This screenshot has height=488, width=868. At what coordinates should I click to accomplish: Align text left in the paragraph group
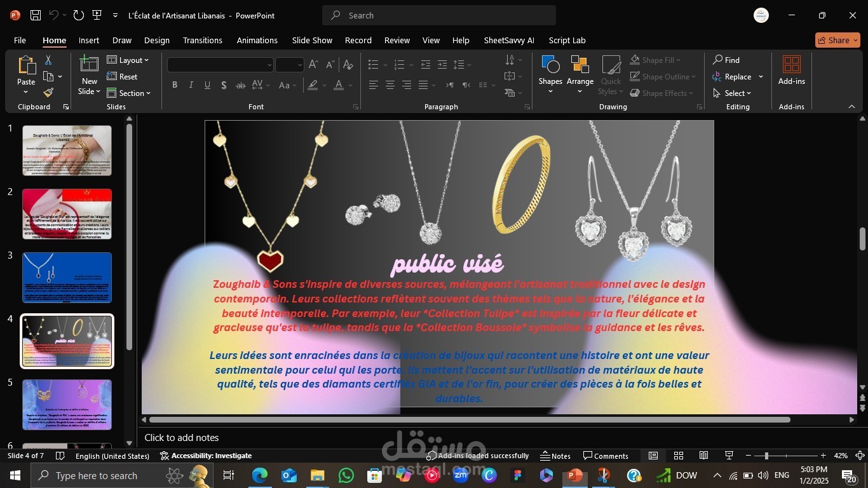(374, 85)
